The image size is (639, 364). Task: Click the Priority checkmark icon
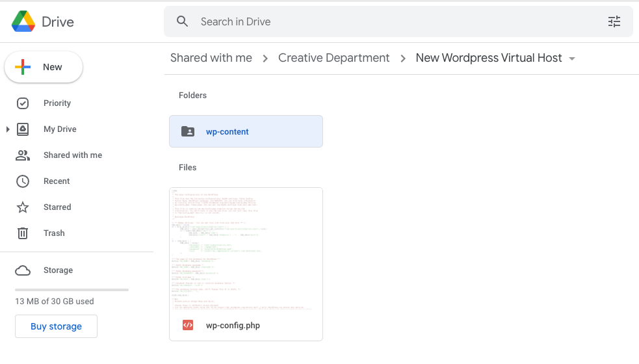click(23, 103)
